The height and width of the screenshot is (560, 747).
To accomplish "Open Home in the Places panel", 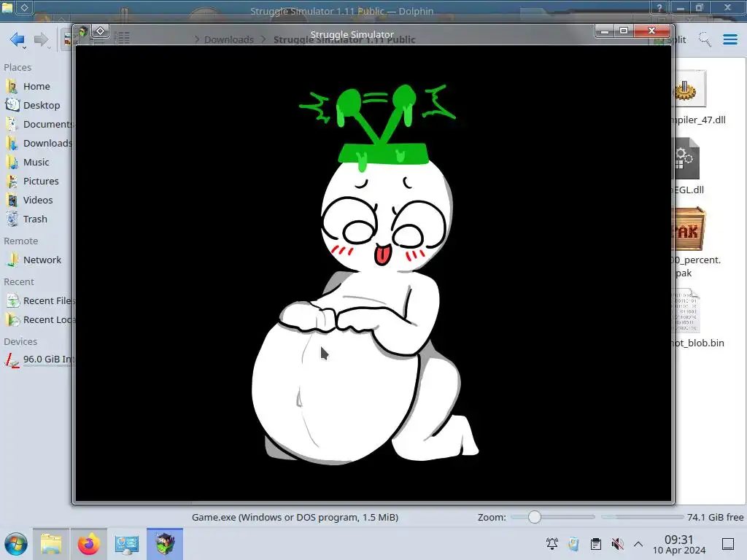I will (x=36, y=86).
